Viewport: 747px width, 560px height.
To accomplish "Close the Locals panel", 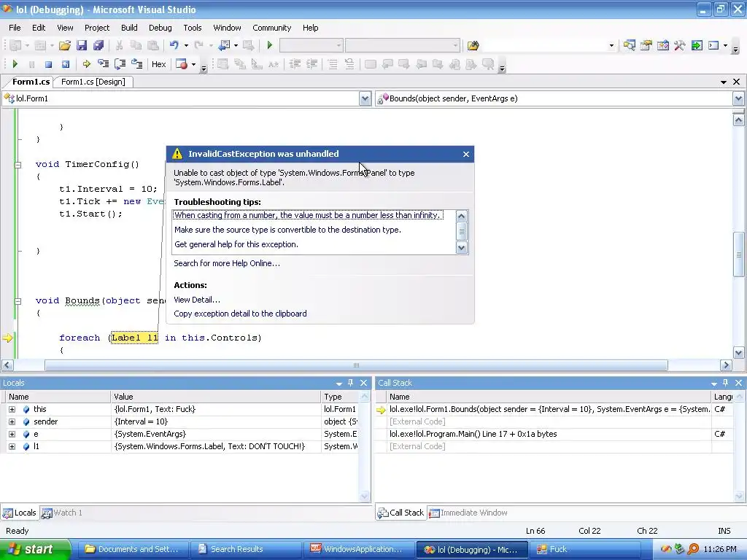I will 363,383.
